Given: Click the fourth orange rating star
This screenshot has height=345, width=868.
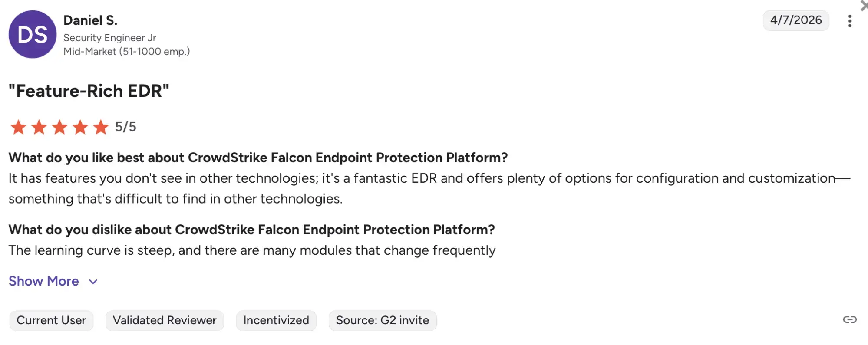Looking at the screenshot, I should (x=80, y=127).
